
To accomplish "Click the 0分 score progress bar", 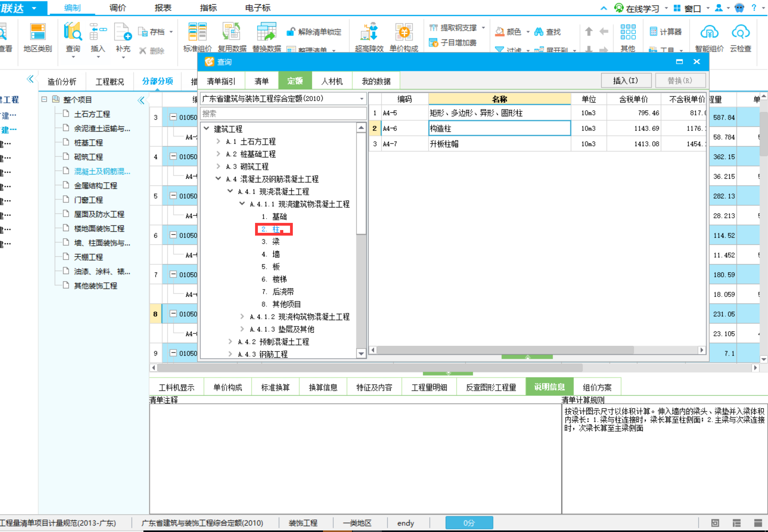I will tap(469, 523).
